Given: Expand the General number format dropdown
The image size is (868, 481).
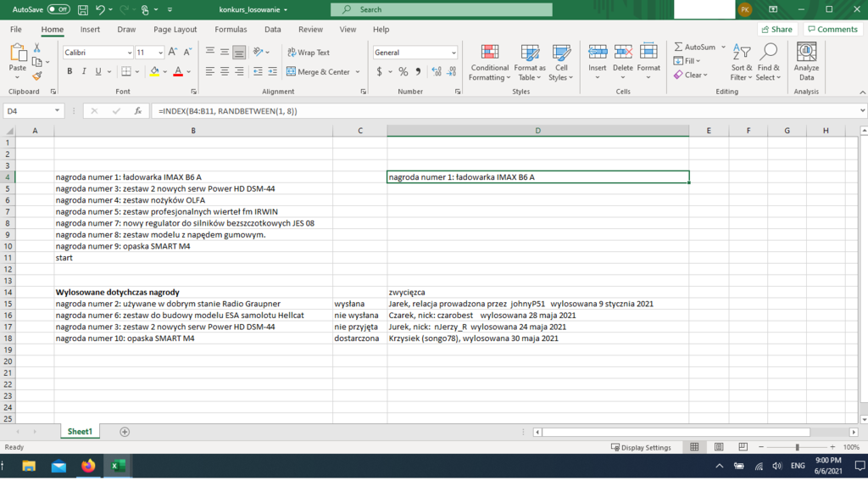Looking at the screenshot, I should (453, 53).
